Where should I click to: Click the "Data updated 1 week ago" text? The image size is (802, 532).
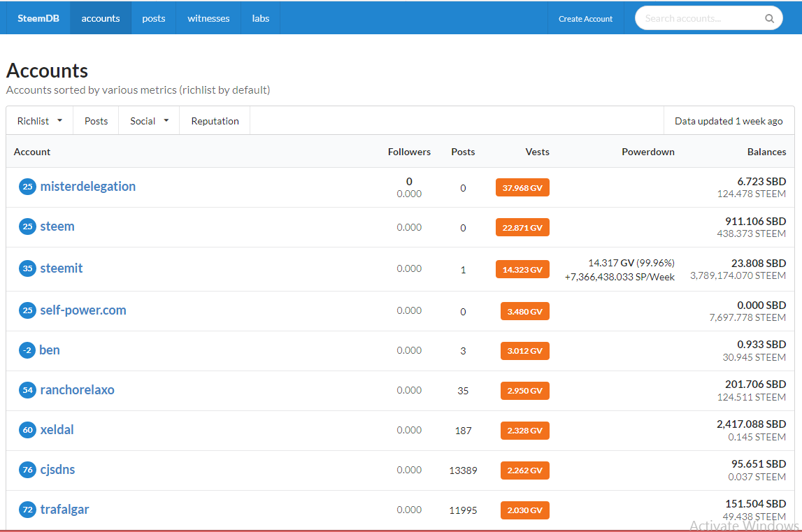[729, 121]
